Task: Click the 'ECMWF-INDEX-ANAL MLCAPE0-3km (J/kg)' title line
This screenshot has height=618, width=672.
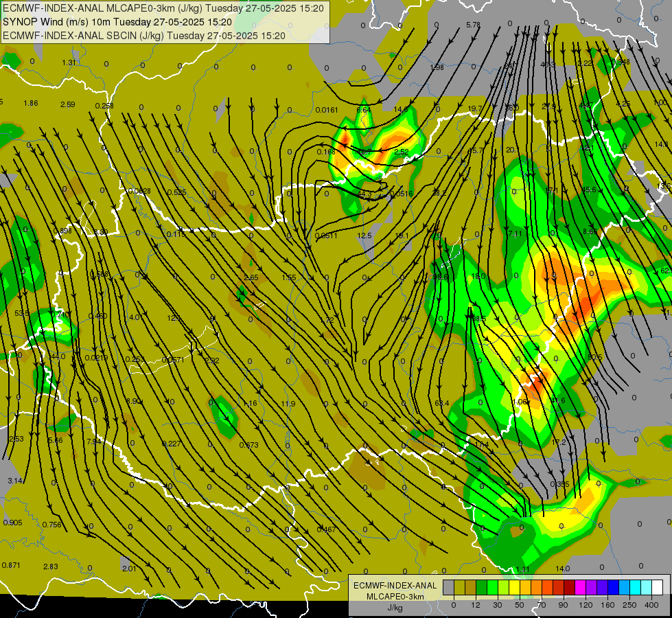Action: pyautogui.click(x=163, y=8)
